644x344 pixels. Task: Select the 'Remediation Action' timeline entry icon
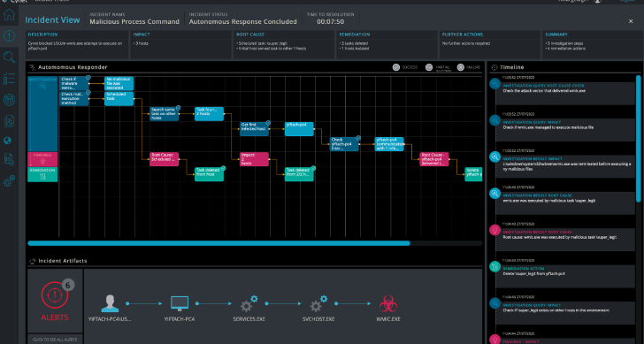tap(494, 266)
